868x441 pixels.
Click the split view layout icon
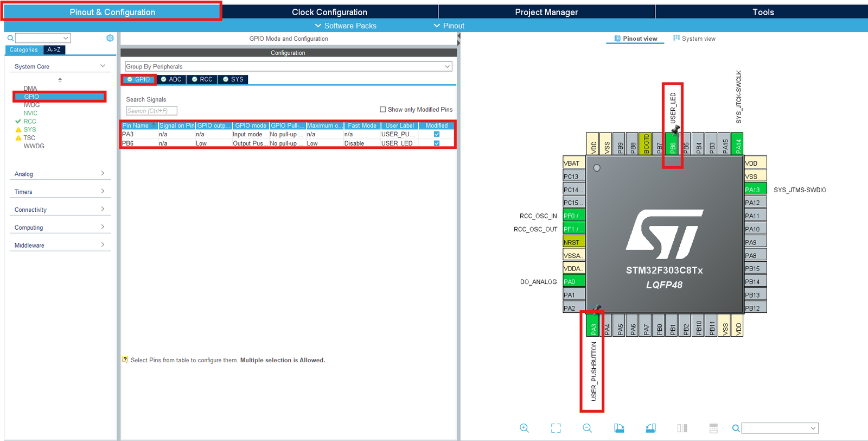click(713, 428)
